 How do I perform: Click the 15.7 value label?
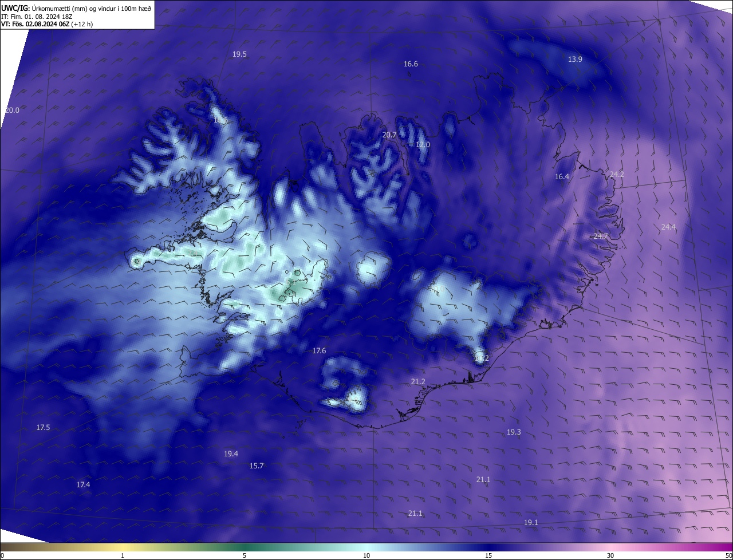[257, 466]
